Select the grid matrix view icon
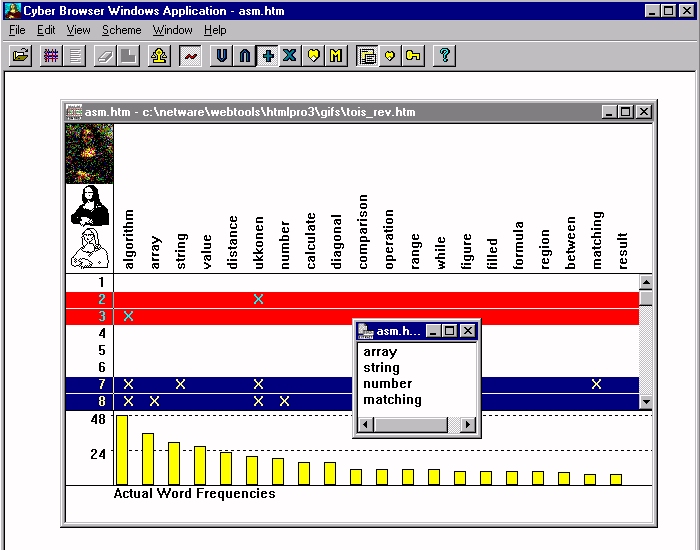Viewport: 700px width, 550px height. [50, 56]
